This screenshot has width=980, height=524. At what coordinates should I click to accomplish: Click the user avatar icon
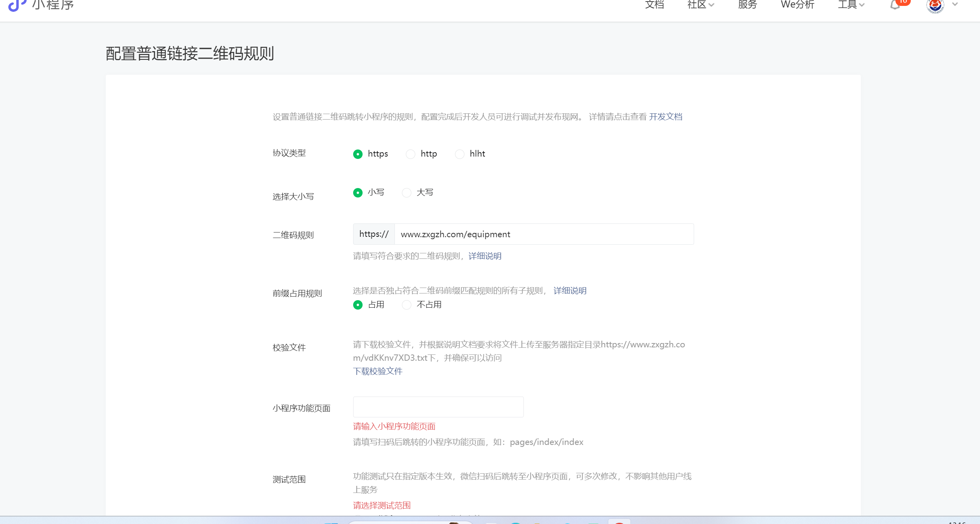(x=935, y=6)
